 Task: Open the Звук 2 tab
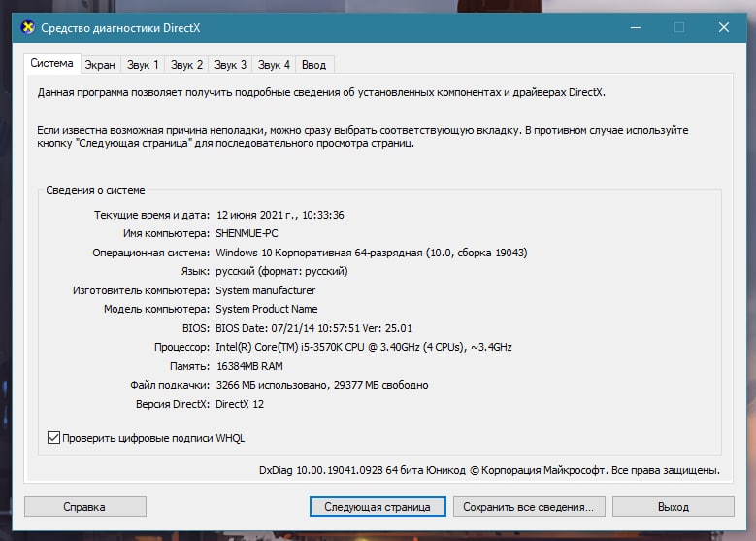coord(186,65)
